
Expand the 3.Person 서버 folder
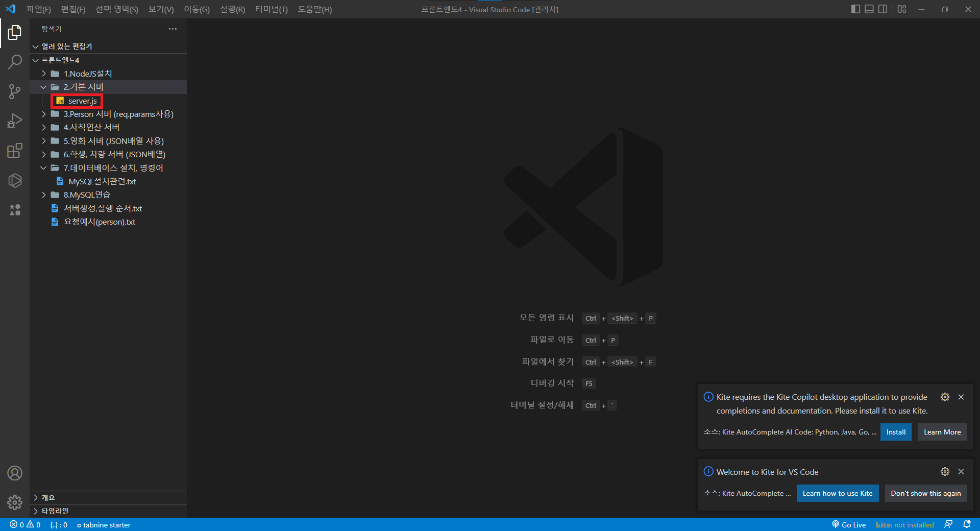pyautogui.click(x=108, y=114)
